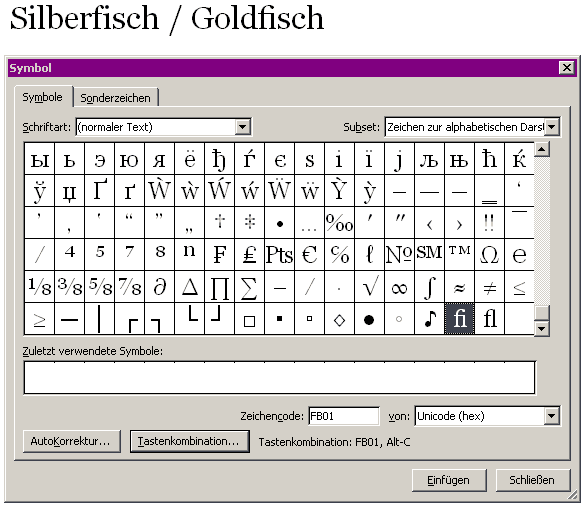Choose the not equal symbol
Image resolution: width=586 pixels, height=510 pixels.
(490, 287)
